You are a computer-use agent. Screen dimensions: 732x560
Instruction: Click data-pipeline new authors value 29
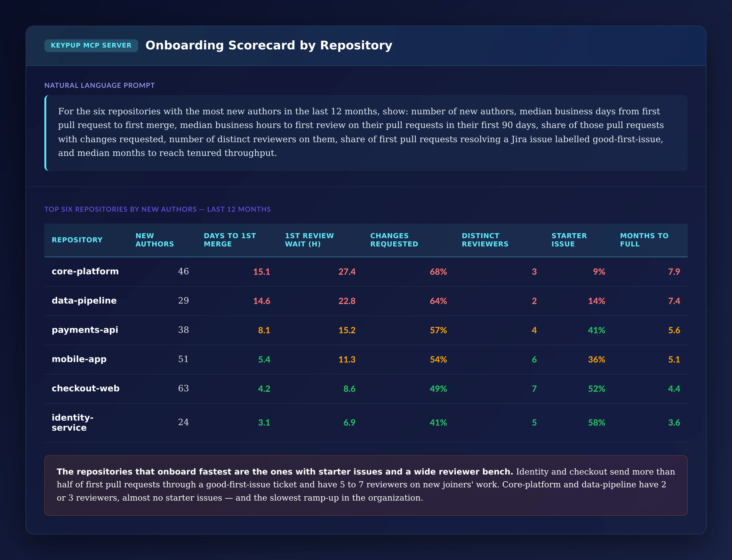point(183,301)
